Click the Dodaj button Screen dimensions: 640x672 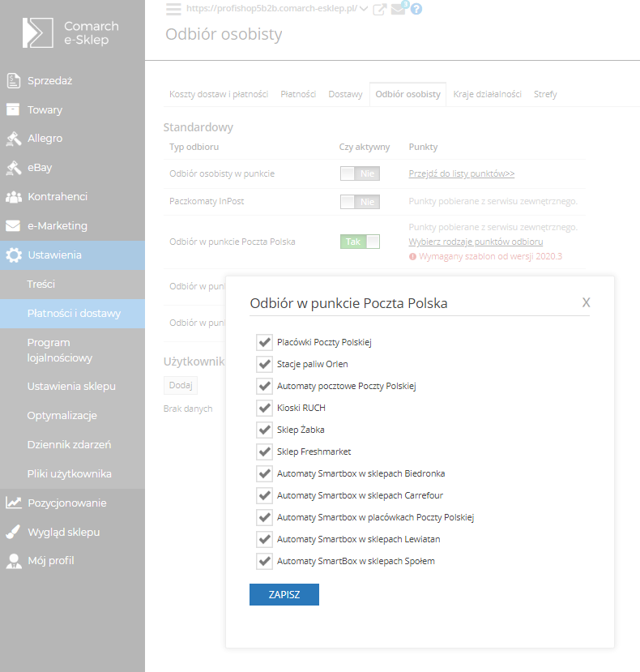pos(181,385)
